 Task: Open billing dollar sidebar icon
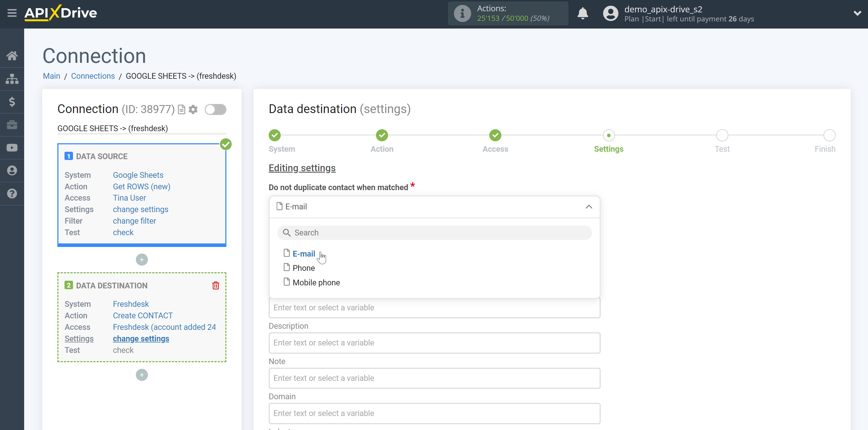point(12,102)
